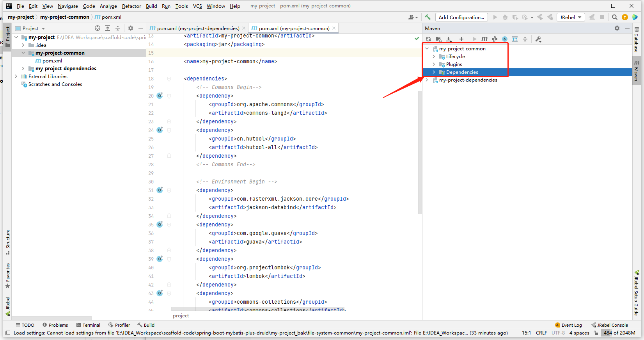This screenshot has width=644, height=340.
Task: Collapse all in Project panel
Action: 118,28
